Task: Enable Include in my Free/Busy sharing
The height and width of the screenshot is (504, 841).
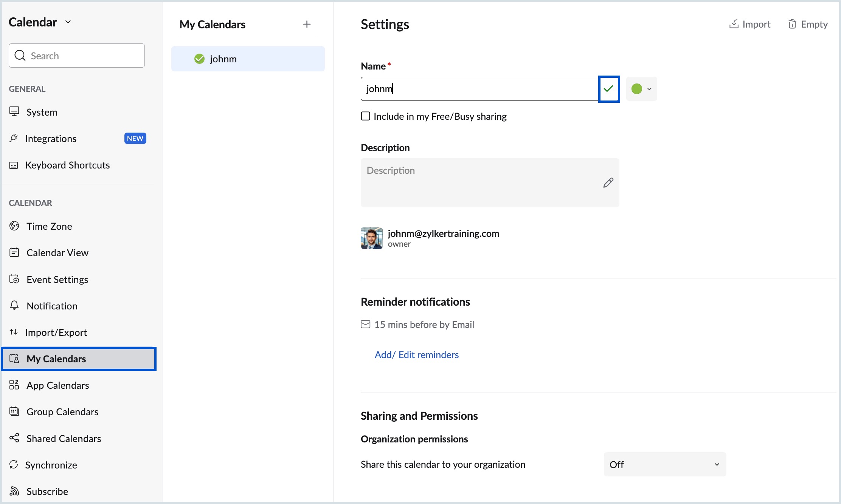Action: point(365,116)
